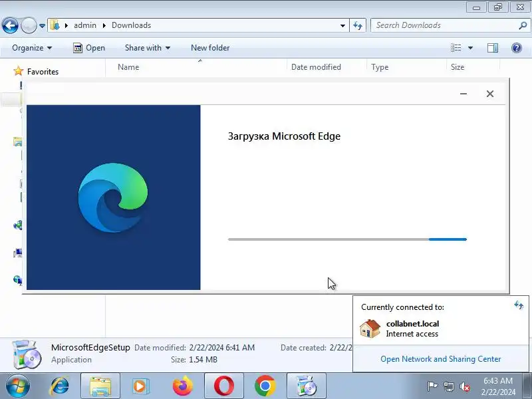The width and height of the screenshot is (532, 399).
Task: Open Explorer help
Action: coord(517,48)
